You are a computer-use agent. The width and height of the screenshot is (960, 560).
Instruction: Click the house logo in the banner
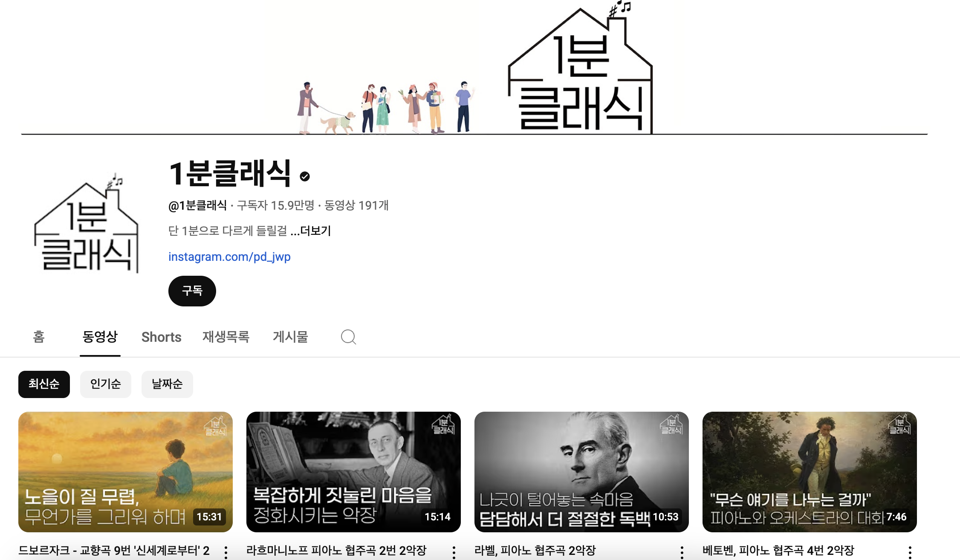click(580, 68)
